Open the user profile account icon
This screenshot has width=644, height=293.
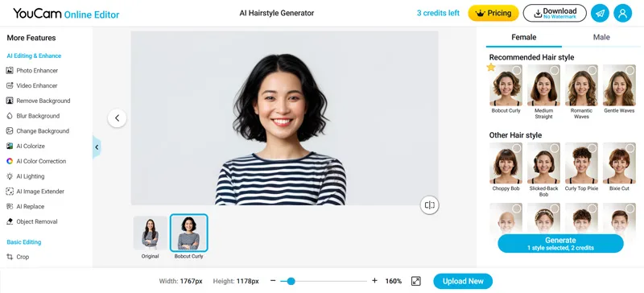tap(622, 14)
